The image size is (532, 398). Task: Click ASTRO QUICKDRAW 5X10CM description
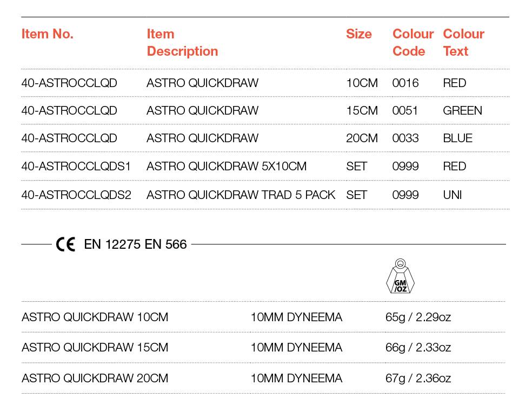(x=227, y=166)
